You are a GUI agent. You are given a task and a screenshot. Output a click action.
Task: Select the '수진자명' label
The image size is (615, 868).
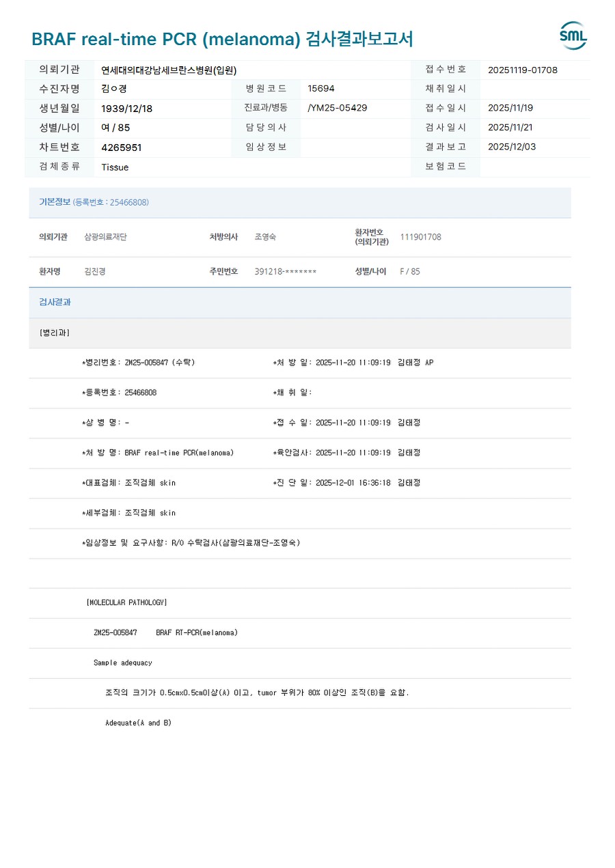point(59,88)
